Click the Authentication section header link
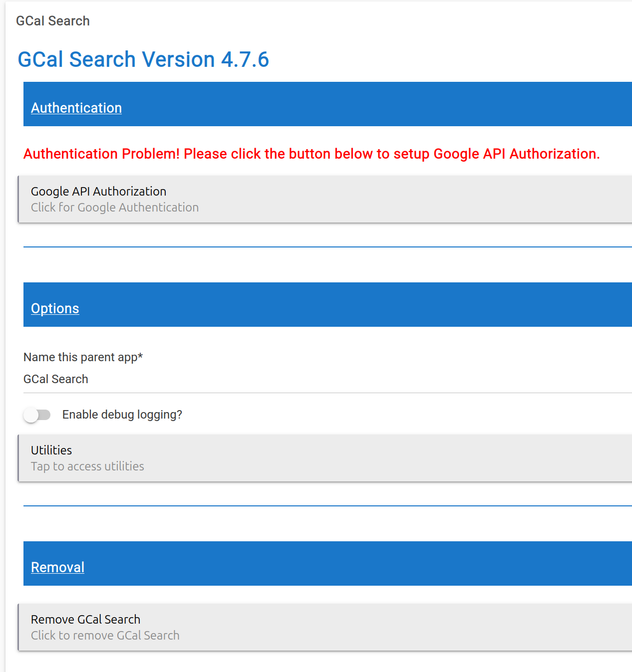The height and width of the screenshot is (672, 632). pos(76,108)
